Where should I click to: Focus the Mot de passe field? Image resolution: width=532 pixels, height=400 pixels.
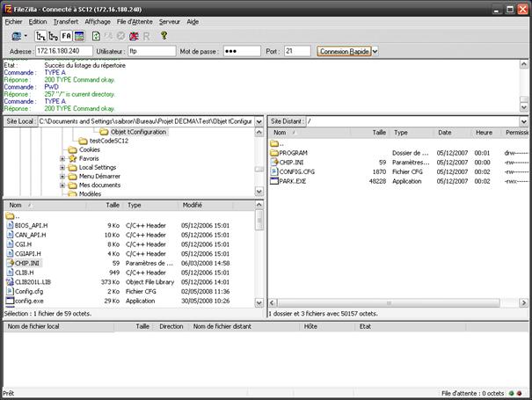(x=242, y=51)
